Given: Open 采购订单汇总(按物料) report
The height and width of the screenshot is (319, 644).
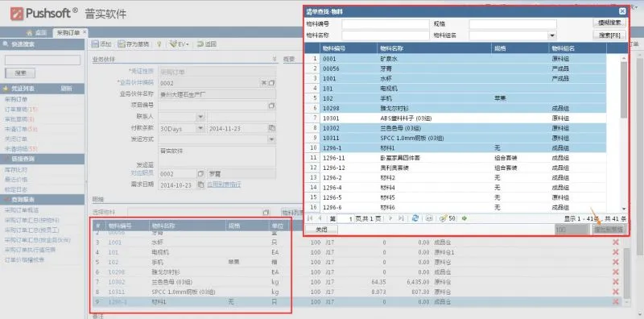Looking at the screenshot, I should coord(32,220).
